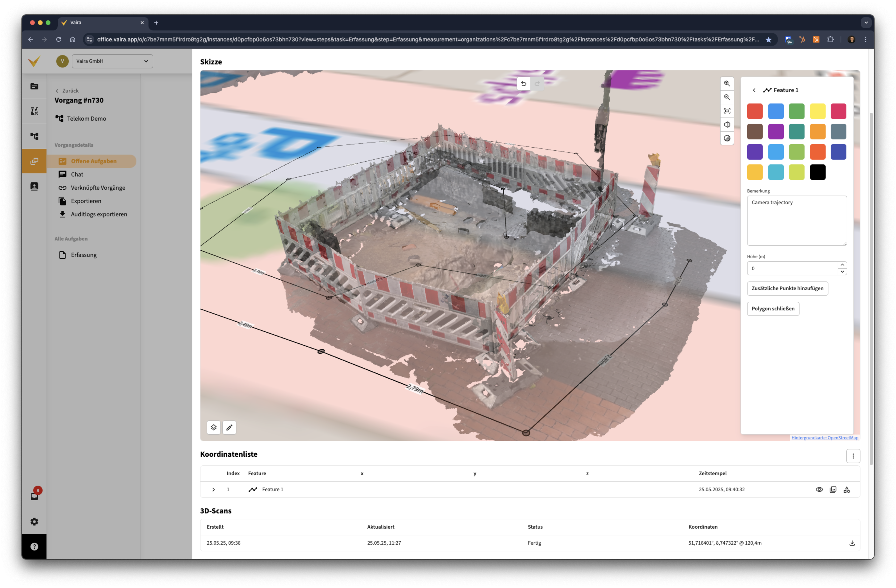Open the layers button in sketch
Screen dimensions: 896x588
(214, 427)
